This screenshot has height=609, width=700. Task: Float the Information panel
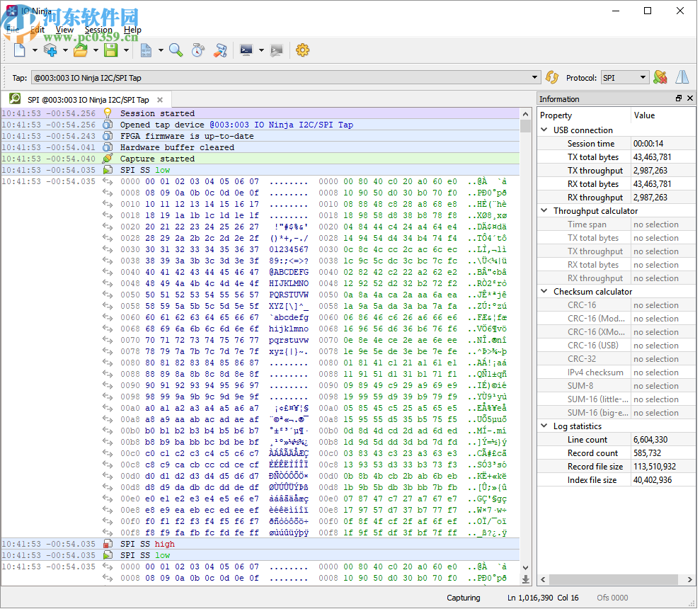click(679, 98)
